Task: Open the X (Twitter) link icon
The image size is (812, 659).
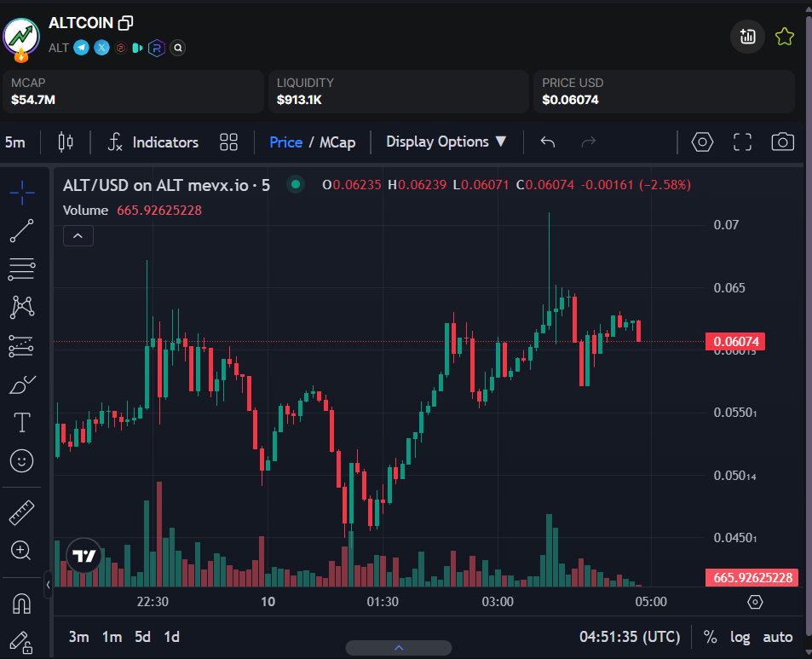Action: [101, 48]
